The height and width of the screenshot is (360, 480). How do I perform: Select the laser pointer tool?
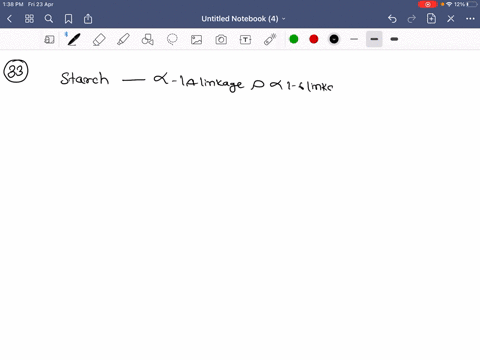(x=270, y=39)
